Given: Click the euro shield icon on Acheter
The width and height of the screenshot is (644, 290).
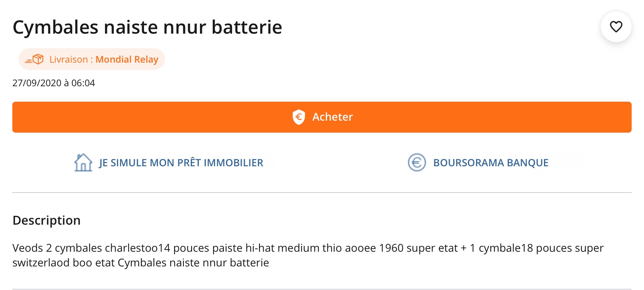Looking at the screenshot, I should coord(299,117).
